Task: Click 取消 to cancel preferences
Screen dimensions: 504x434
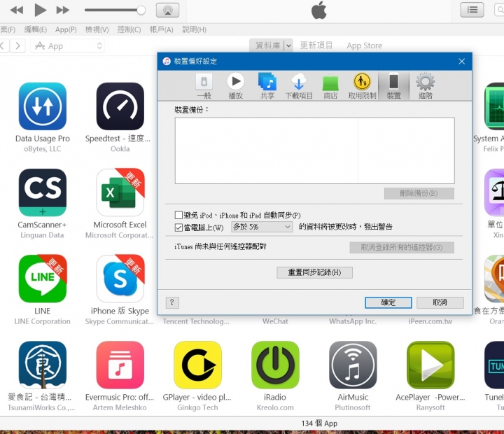Action: (440, 302)
